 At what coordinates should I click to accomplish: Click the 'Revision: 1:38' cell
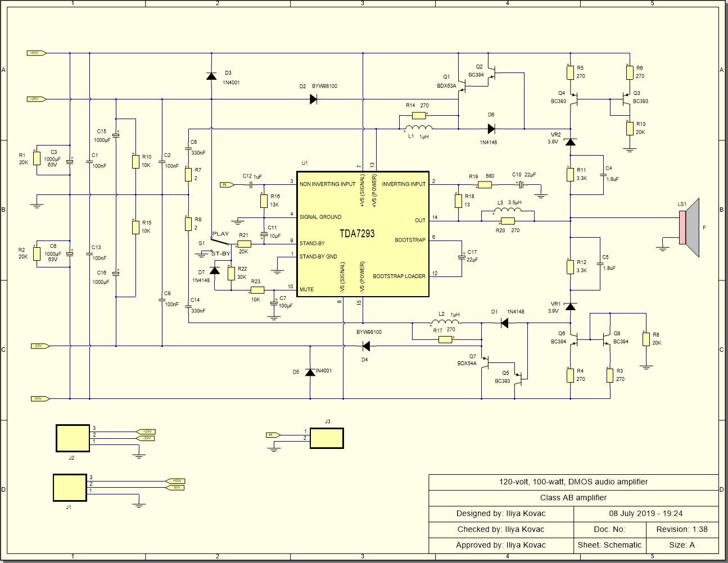click(682, 529)
